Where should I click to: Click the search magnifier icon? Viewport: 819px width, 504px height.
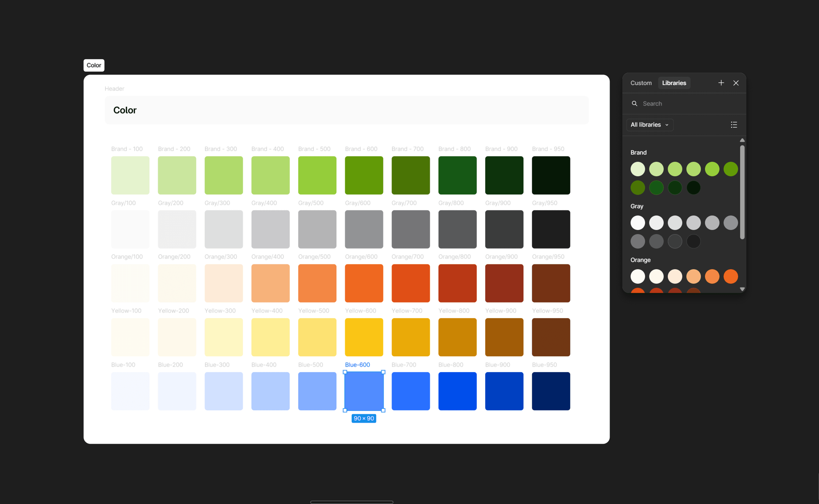coord(634,104)
